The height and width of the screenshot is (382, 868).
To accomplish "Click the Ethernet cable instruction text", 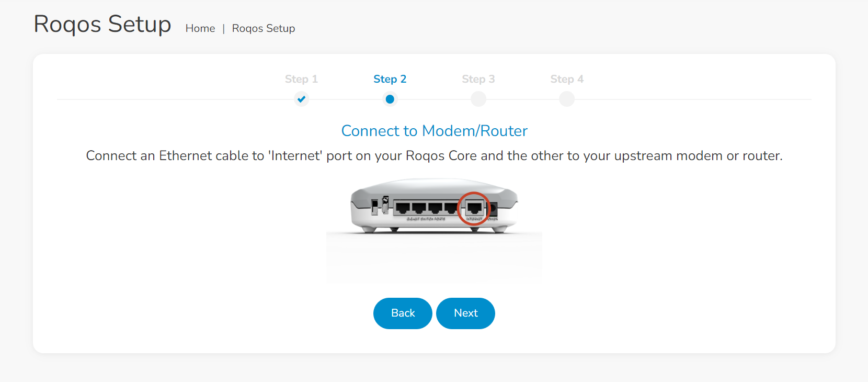I will click(434, 156).
